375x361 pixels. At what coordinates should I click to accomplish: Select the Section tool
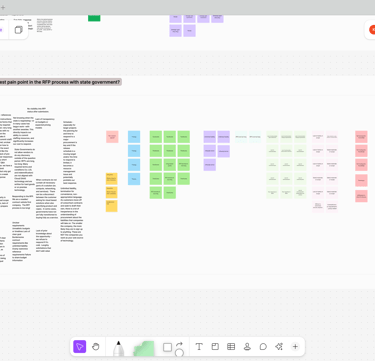tap(215, 347)
